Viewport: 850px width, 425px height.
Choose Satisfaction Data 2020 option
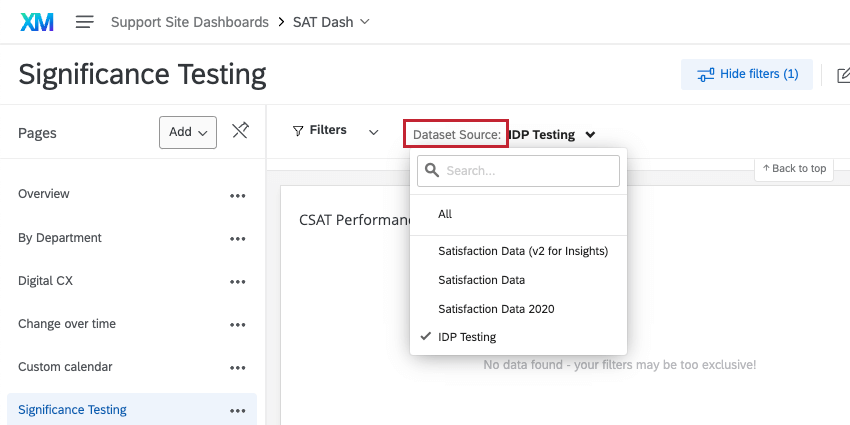tap(496, 309)
